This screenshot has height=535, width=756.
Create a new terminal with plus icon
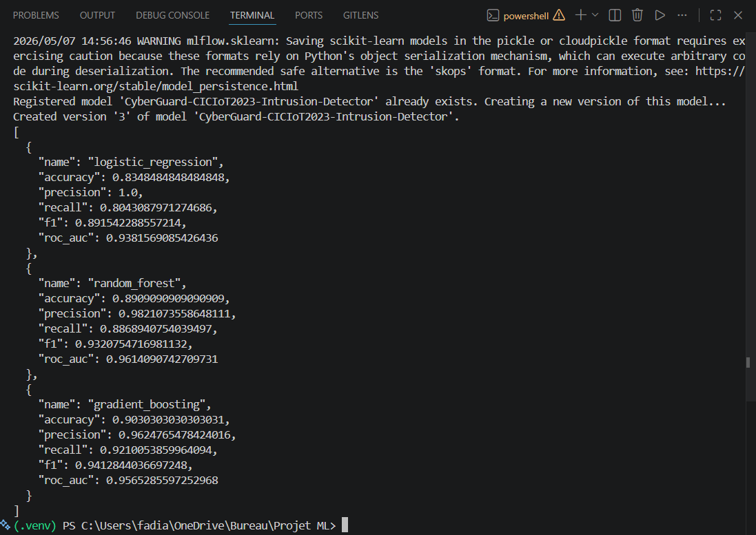point(580,15)
